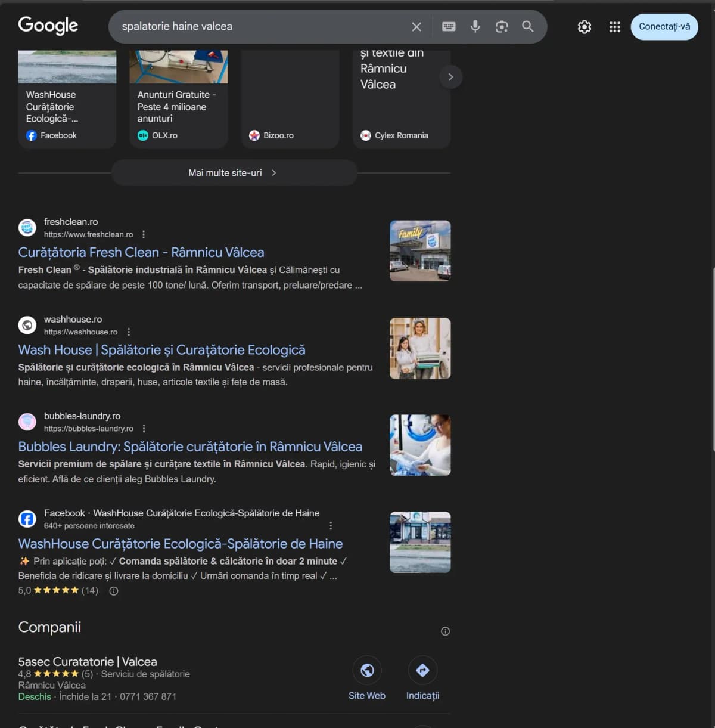
Task: Show info about the Companii section
Action: click(445, 631)
